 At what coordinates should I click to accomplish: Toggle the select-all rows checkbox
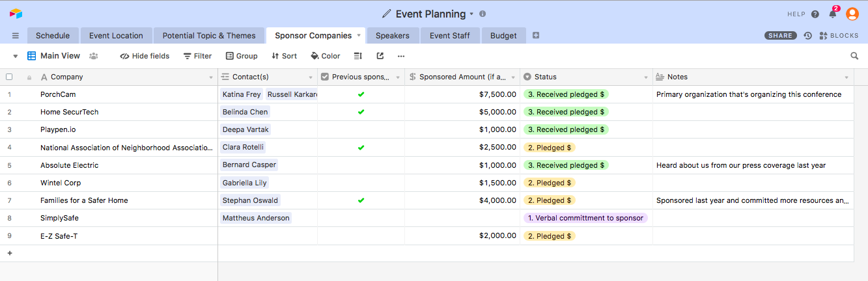click(x=9, y=77)
